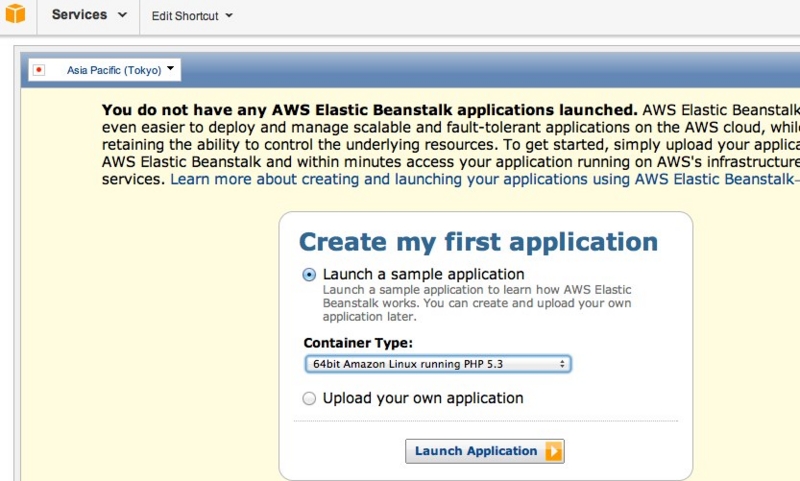This screenshot has height=481, width=800.
Task: Open the Edit Shortcut dropdown
Action: pyautogui.click(x=192, y=16)
